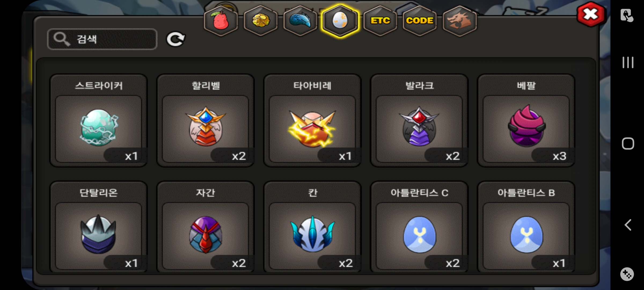Select the 아틀란티스 B egg

[526, 227]
